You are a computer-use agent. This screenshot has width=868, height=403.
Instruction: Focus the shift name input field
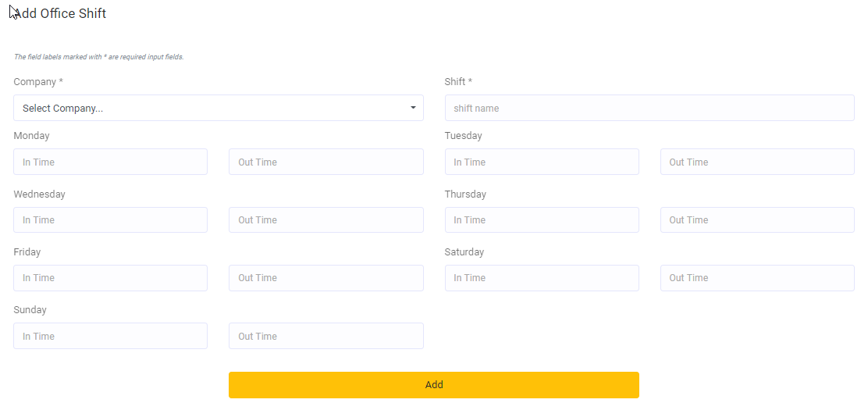(649, 108)
